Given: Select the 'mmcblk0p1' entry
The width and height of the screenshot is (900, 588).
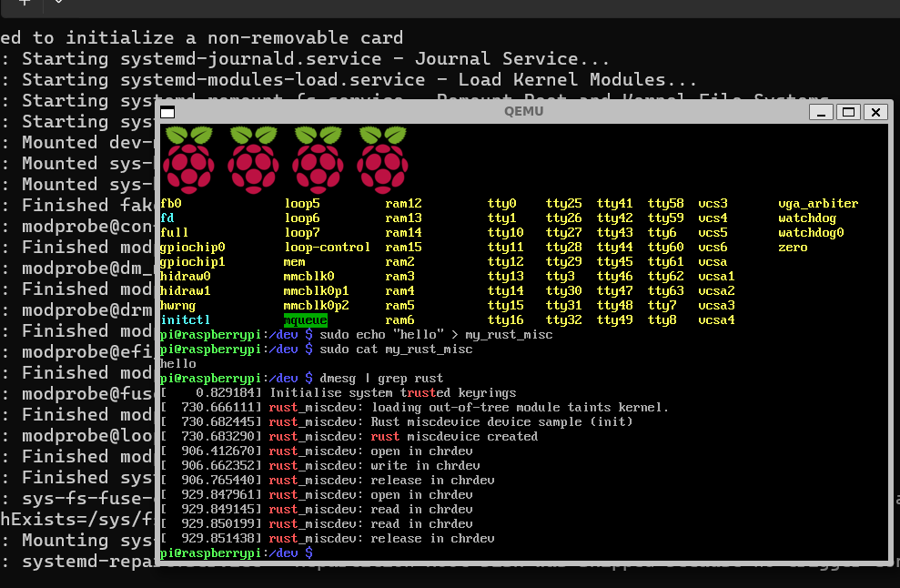Looking at the screenshot, I should click(x=317, y=290).
